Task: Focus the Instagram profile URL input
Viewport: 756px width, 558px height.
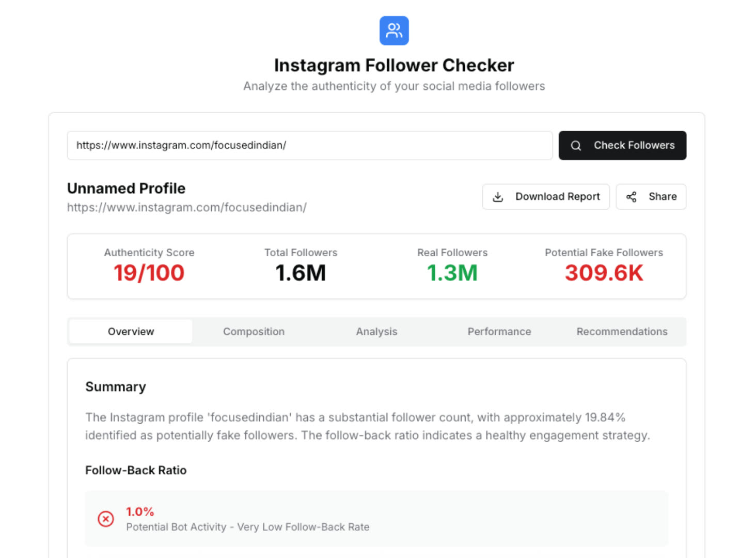Action: 310,146
